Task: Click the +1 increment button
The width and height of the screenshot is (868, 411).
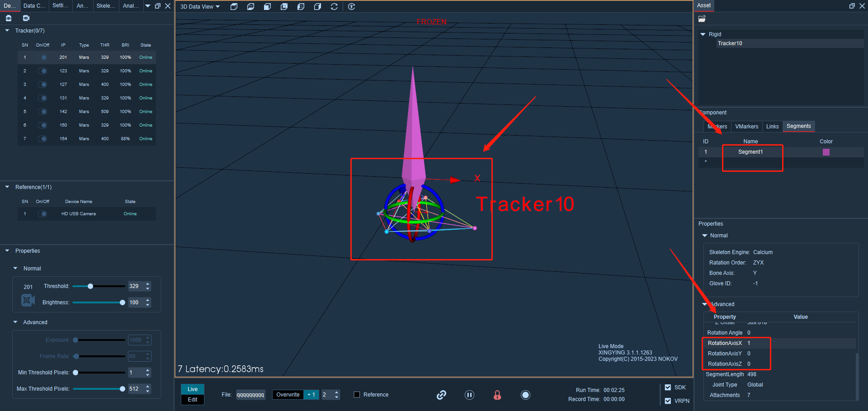Action: pyautogui.click(x=311, y=395)
